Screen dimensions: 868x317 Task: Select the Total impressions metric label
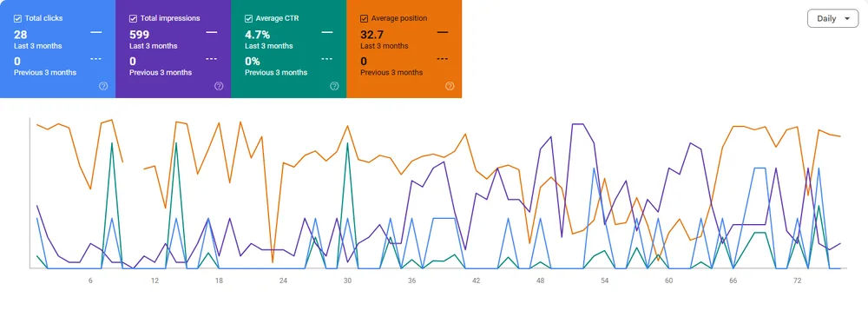pyautogui.click(x=170, y=18)
